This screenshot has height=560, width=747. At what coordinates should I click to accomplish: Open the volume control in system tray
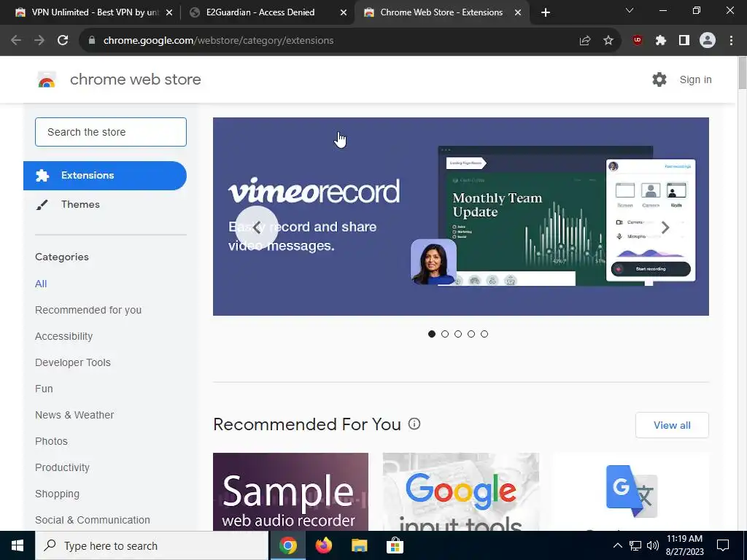(653, 545)
